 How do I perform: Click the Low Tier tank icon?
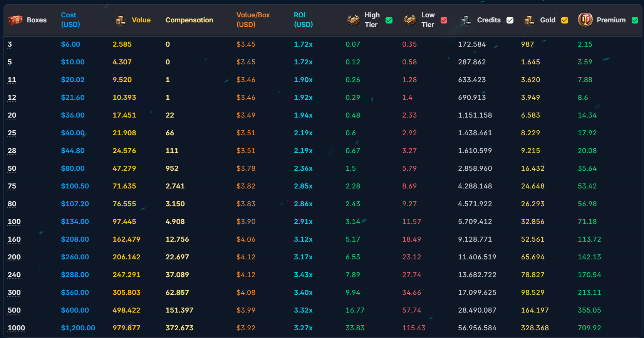[410, 20]
